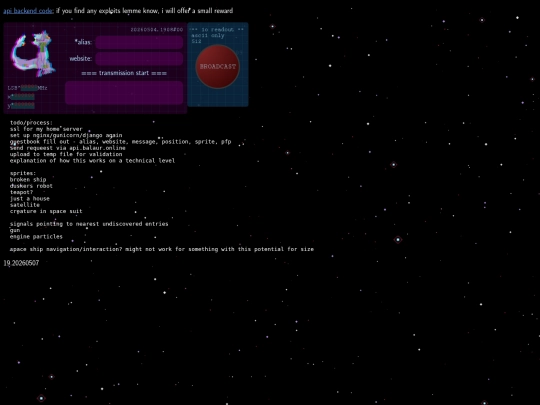Viewport: 540px width, 405px height.
Task: Click the 'todo/process:' heading
Action: 31,123
